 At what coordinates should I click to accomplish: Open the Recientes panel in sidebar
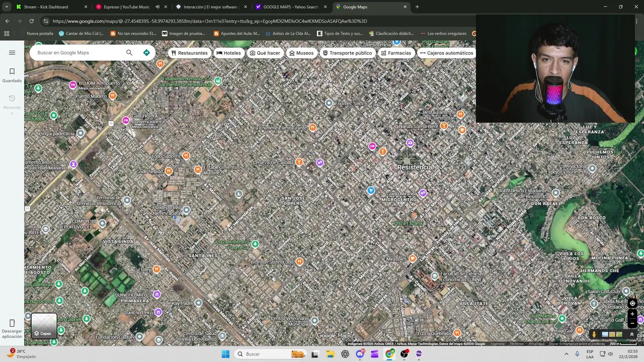12,105
